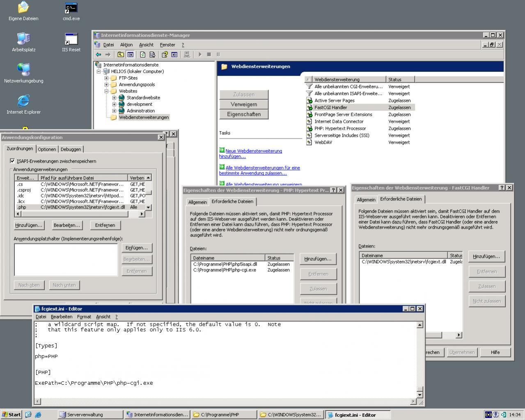Open Allgemein tab in PHP properties dialog
Screen dimensions: 525x420
(x=197, y=202)
